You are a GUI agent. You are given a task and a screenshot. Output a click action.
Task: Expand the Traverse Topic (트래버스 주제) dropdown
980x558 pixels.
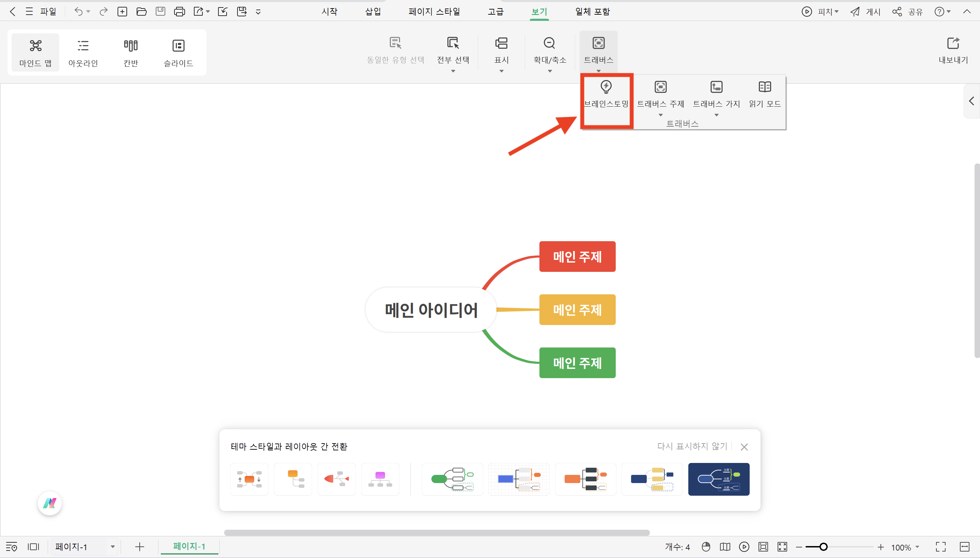(660, 115)
